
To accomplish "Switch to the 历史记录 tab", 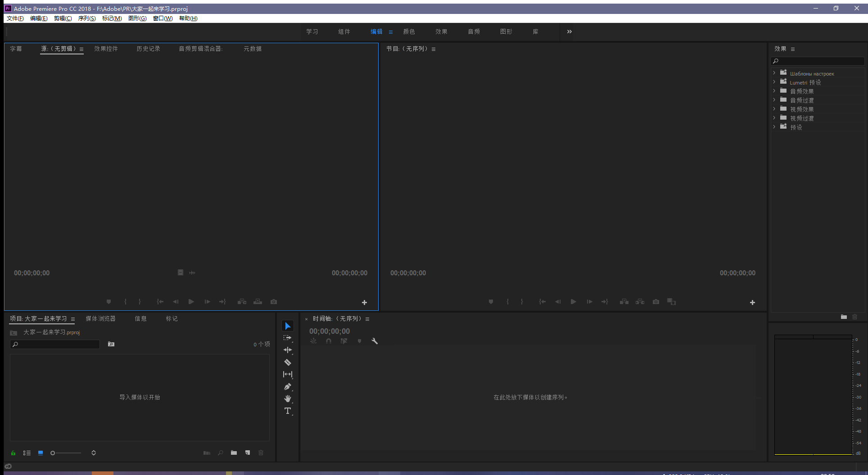I will [149, 49].
